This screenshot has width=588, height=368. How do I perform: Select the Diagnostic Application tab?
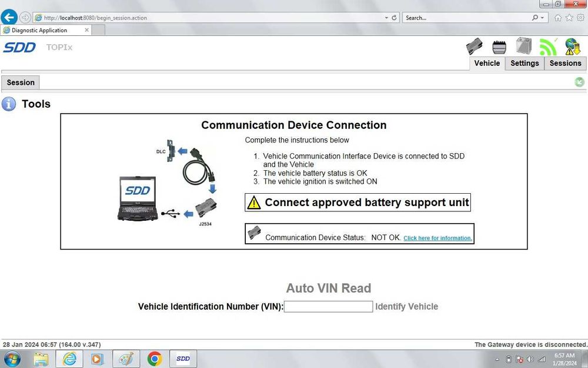point(45,30)
